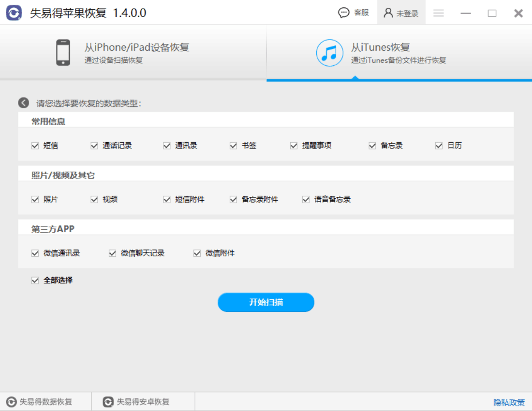Disable the 视频 recovery option
The height and width of the screenshot is (411, 532).
pyautogui.click(x=94, y=199)
